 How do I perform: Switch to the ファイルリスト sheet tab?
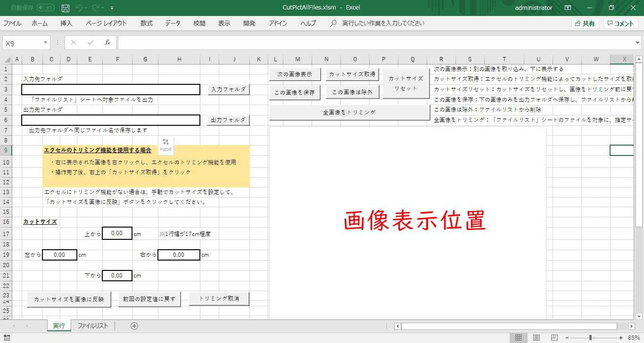point(93,326)
